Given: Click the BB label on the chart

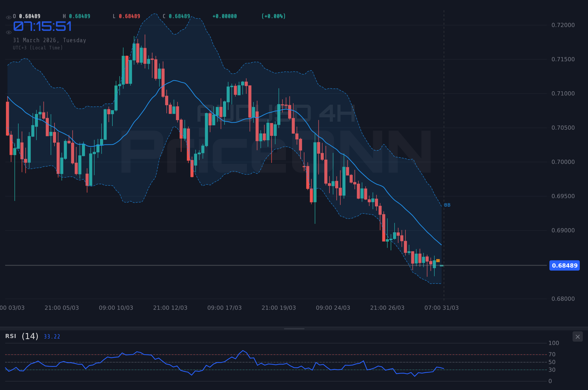Looking at the screenshot, I should 447,205.
